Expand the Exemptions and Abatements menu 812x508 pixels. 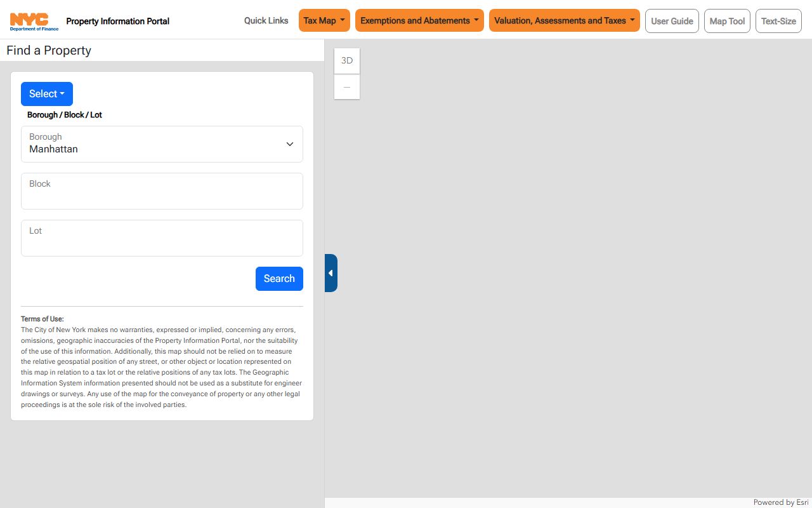419,20
